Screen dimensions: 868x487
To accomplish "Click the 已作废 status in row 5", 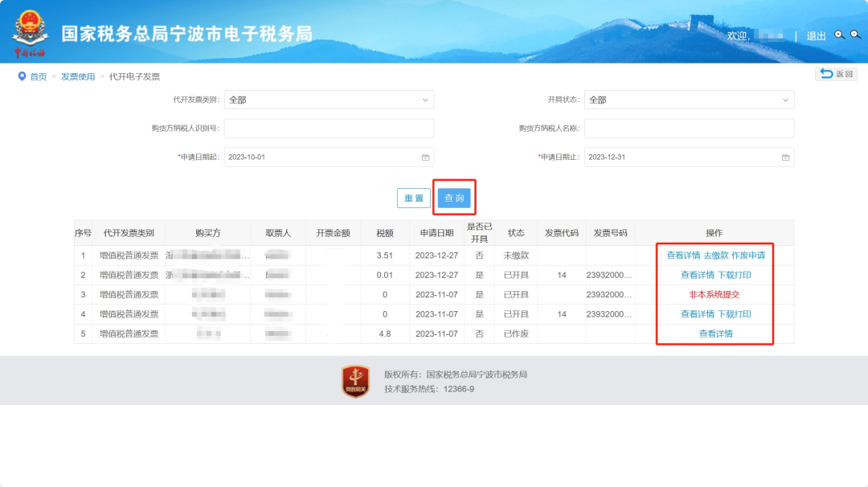I will coord(516,334).
